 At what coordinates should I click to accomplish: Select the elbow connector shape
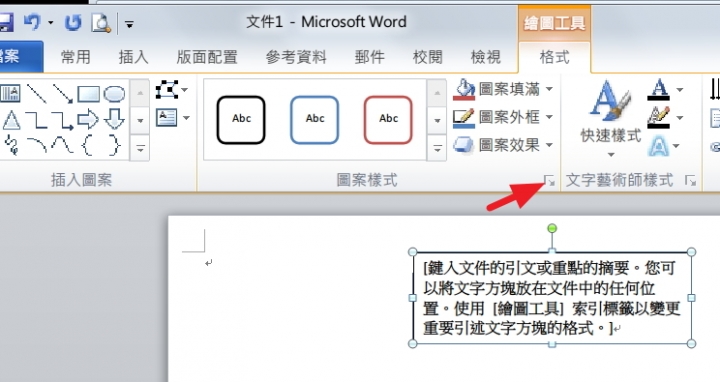tap(37, 120)
